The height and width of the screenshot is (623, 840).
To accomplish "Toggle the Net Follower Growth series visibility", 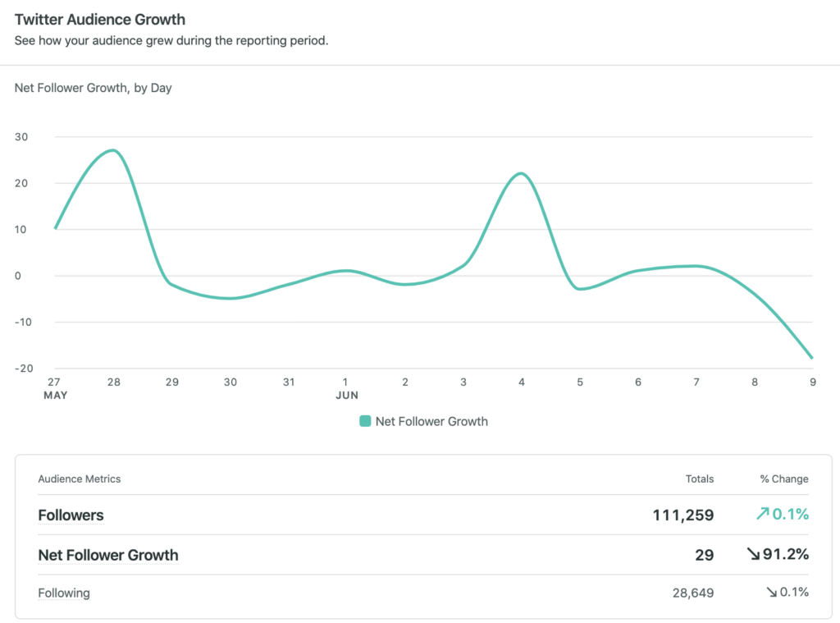I will (424, 421).
